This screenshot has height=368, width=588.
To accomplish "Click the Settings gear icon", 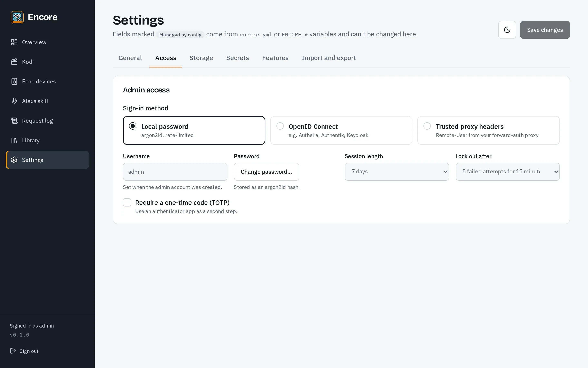I will [14, 160].
